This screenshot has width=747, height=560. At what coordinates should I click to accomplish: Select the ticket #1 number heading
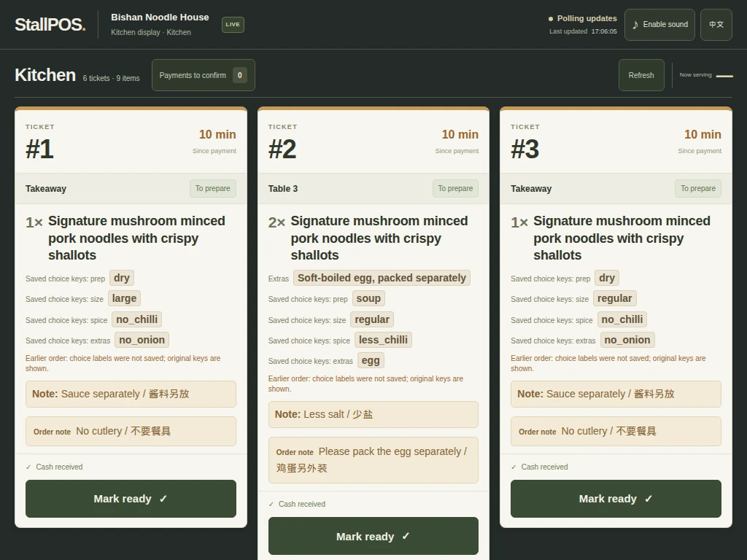(x=39, y=149)
